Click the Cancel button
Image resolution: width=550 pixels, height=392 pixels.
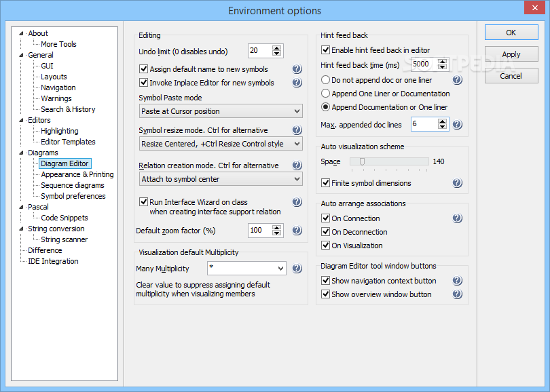(x=511, y=76)
